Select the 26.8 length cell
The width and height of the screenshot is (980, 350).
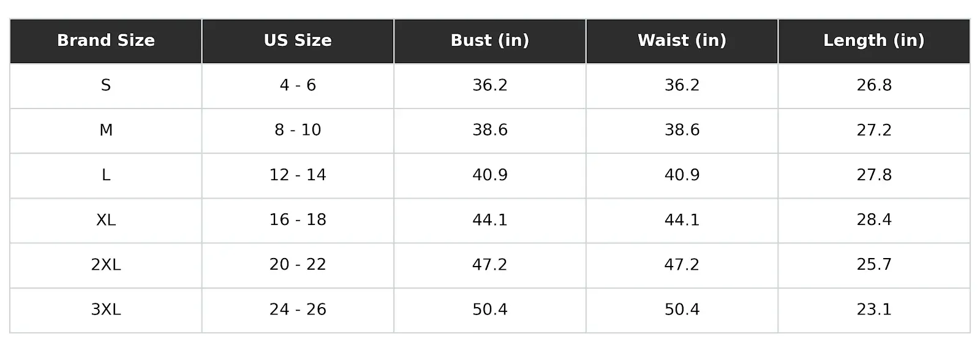[x=874, y=85]
